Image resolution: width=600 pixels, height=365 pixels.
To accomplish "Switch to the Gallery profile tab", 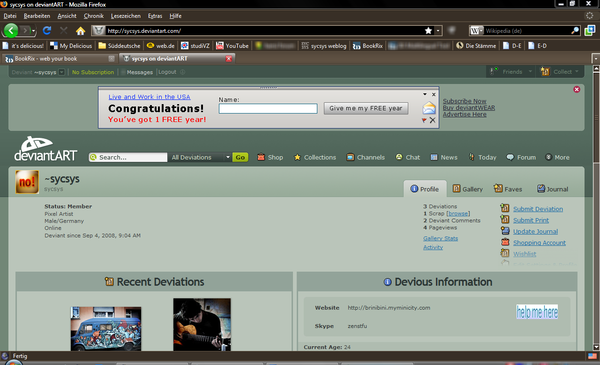I will coord(468,189).
